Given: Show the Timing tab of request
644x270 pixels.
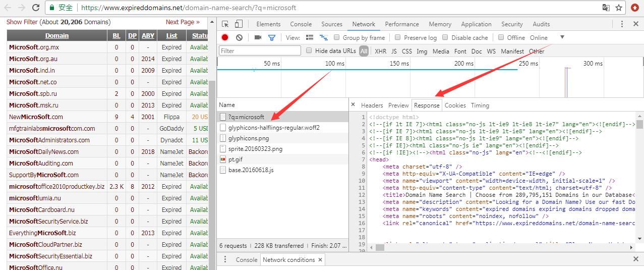Looking at the screenshot, I should pos(480,105).
